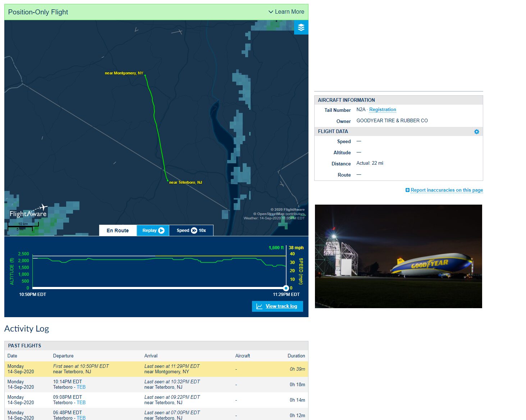Click the 1,600 ft altitude readout
This screenshot has height=420, width=526.
(276, 248)
